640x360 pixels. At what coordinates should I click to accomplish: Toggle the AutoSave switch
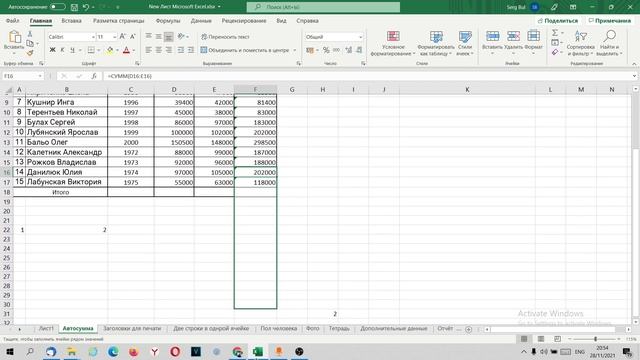(x=58, y=7)
